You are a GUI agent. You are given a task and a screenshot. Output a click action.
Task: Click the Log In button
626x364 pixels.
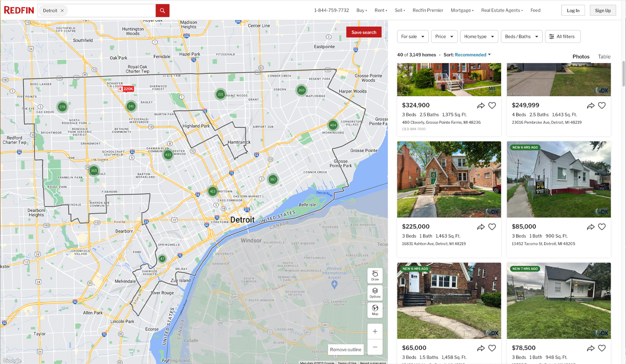(573, 10)
